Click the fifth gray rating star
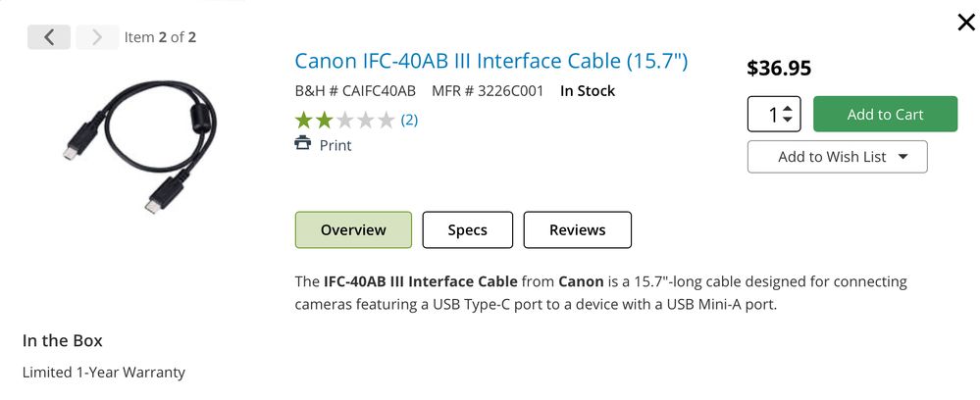 [387, 121]
